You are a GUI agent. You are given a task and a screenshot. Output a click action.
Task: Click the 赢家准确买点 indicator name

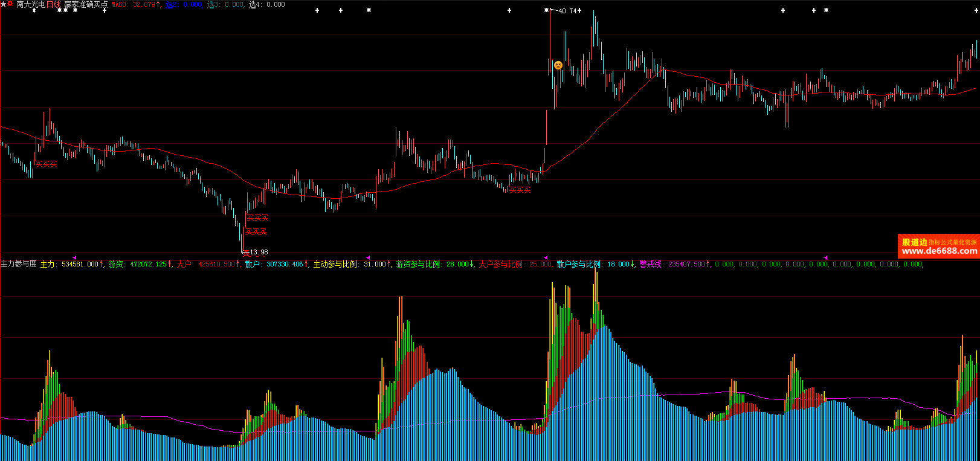tap(86, 4)
